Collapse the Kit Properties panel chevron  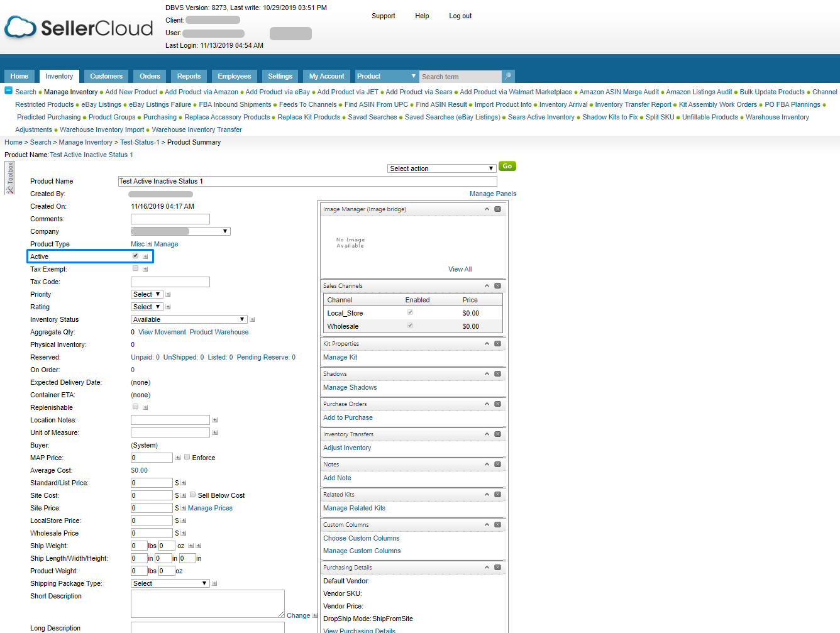[487, 344]
